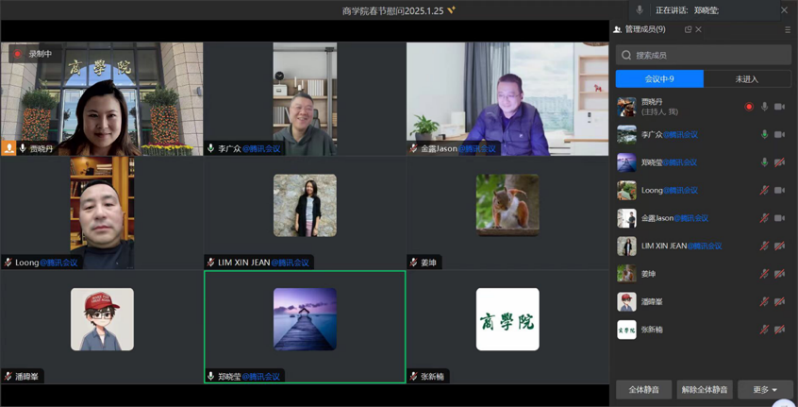Switch to 未进入 tab

point(748,79)
